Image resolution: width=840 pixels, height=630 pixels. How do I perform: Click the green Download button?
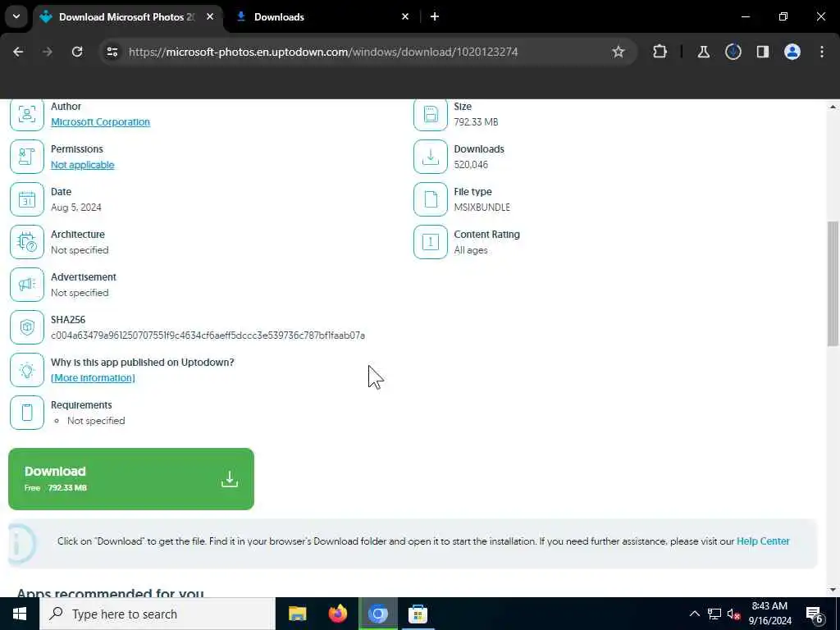point(131,479)
